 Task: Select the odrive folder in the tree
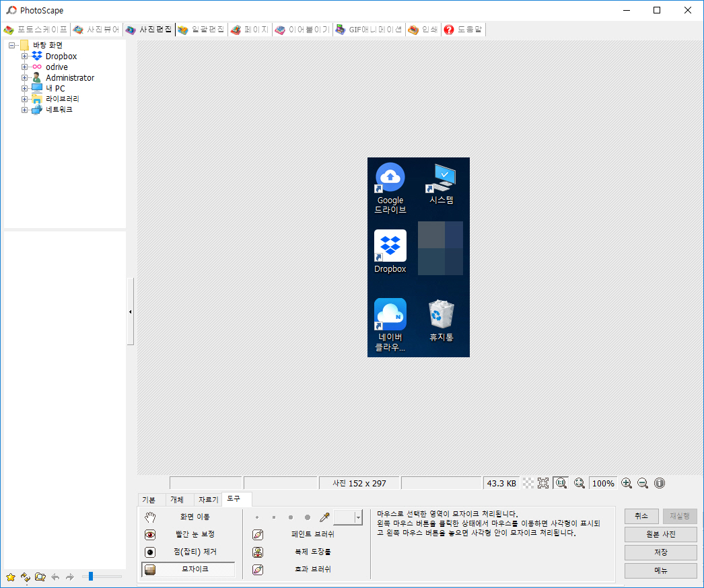tap(57, 67)
